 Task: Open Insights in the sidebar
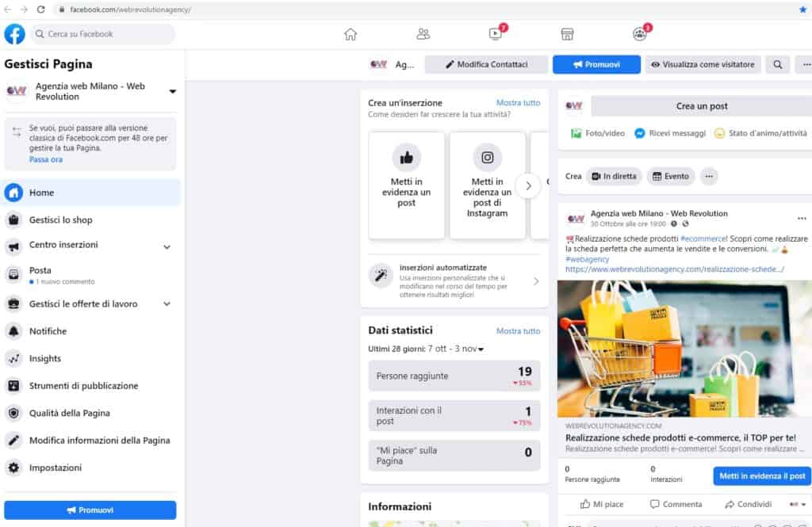tap(92, 358)
